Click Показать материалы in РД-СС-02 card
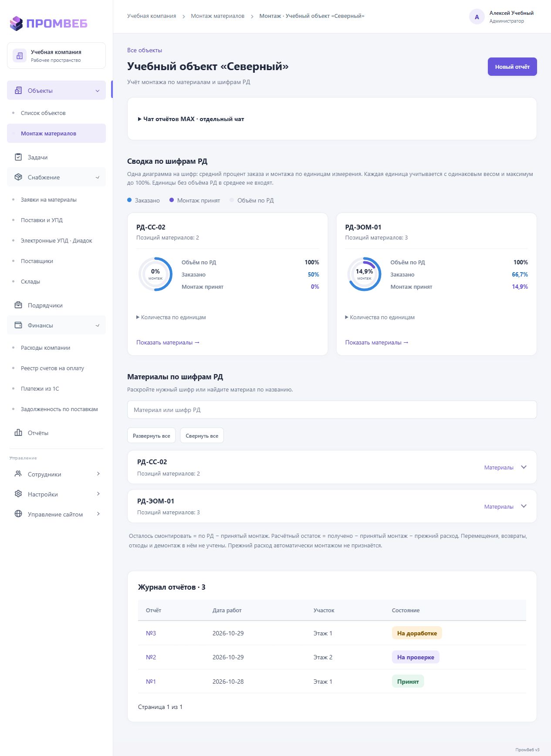 [168, 343]
